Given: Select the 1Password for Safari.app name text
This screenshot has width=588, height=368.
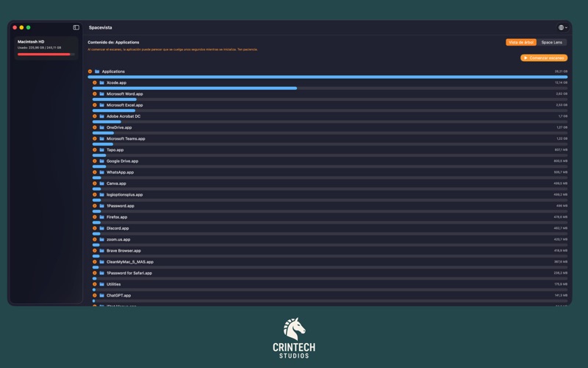Looking at the screenshot, I should coord(129,273).
